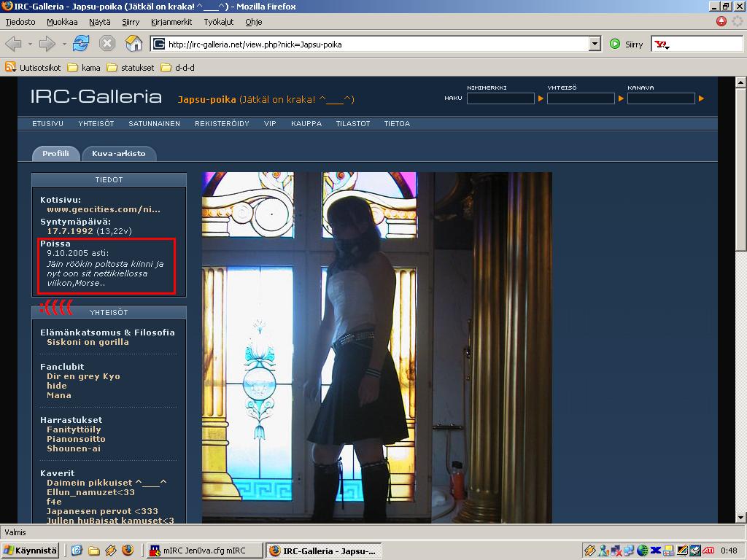Open the Shounen-ai hobby link

coord(74,448)
